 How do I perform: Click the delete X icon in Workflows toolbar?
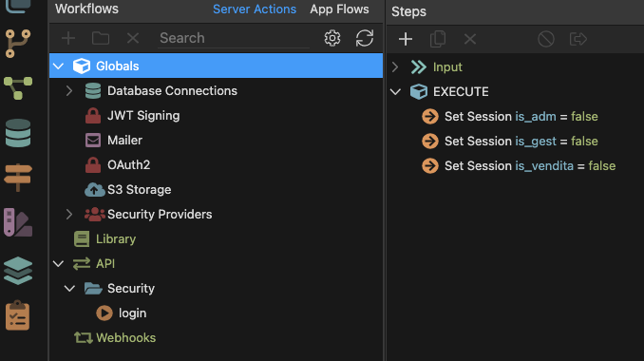click(133, 38)
